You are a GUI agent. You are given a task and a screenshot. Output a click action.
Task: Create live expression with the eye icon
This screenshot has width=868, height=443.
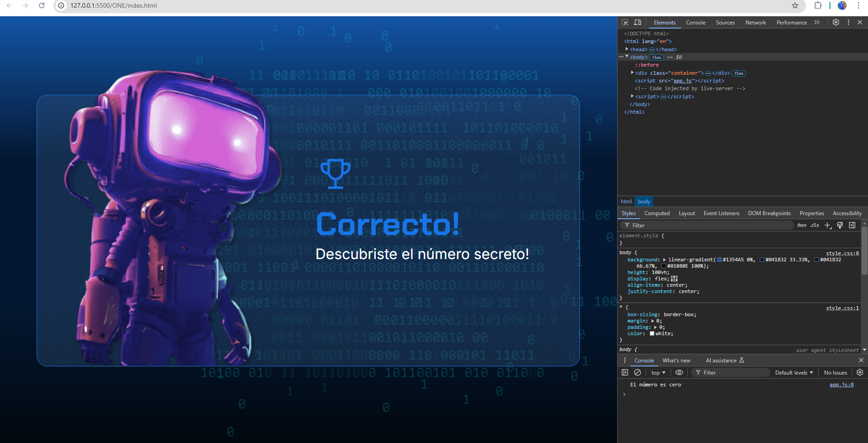679,372
